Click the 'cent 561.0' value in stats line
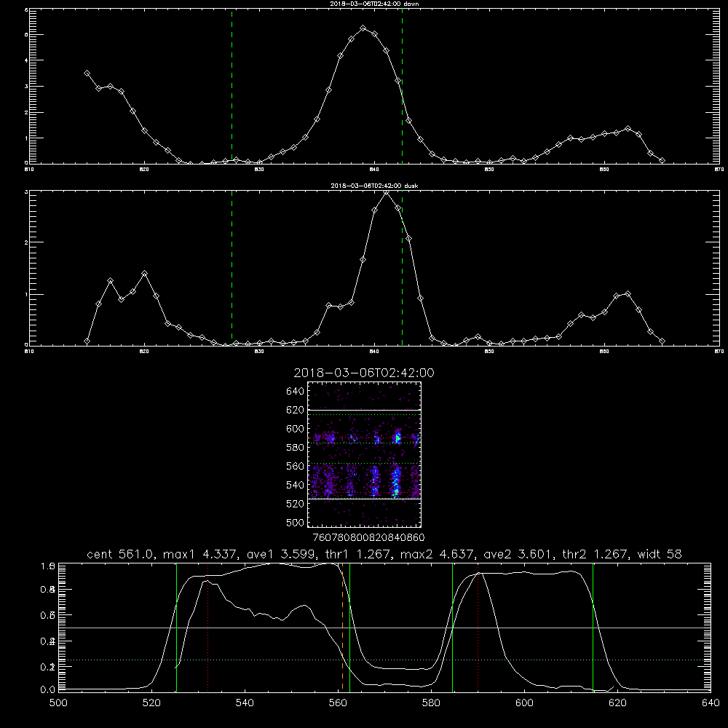This screenshot has height=728, width=728. (121, 554)
